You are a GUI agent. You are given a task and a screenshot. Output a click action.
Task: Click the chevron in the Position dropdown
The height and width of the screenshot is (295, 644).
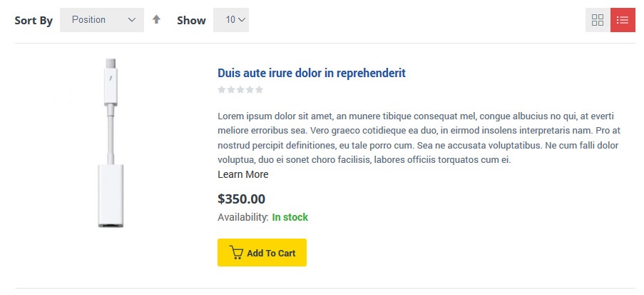point(131,20)
